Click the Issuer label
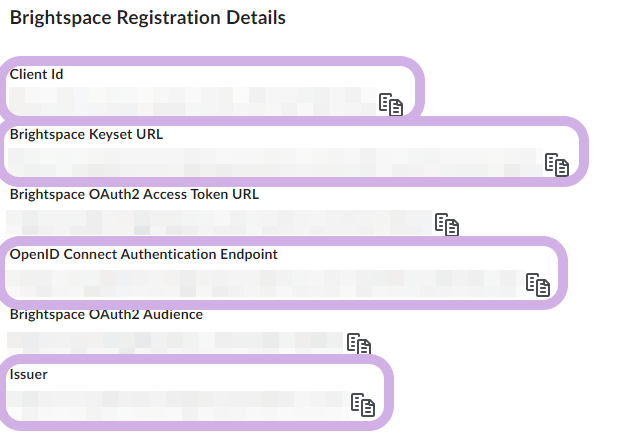This screenshot has height=442, width=618. point(28,374)
